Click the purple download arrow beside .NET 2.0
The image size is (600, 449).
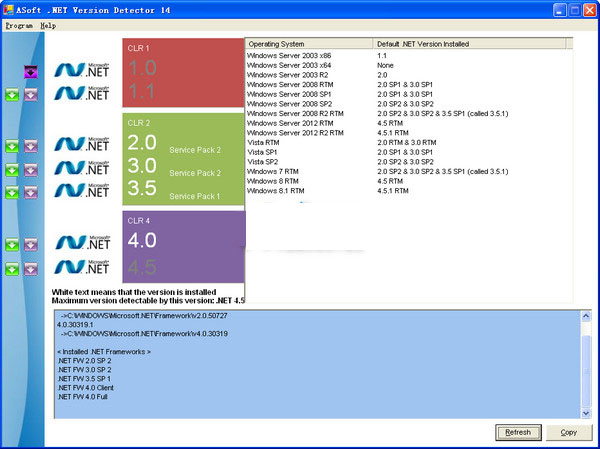[x=31, y=146]
